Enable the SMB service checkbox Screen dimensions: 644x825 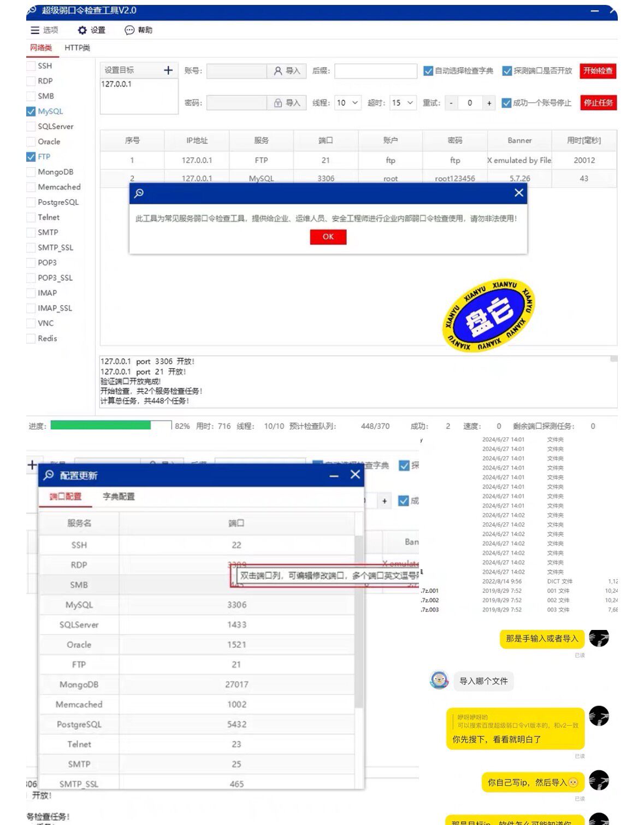point(31,96)
